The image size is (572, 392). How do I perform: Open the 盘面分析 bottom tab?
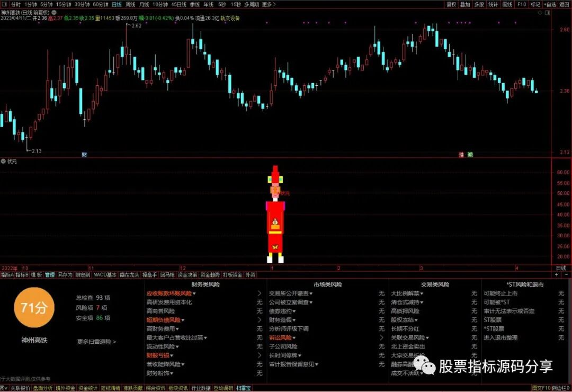(43, 388)
